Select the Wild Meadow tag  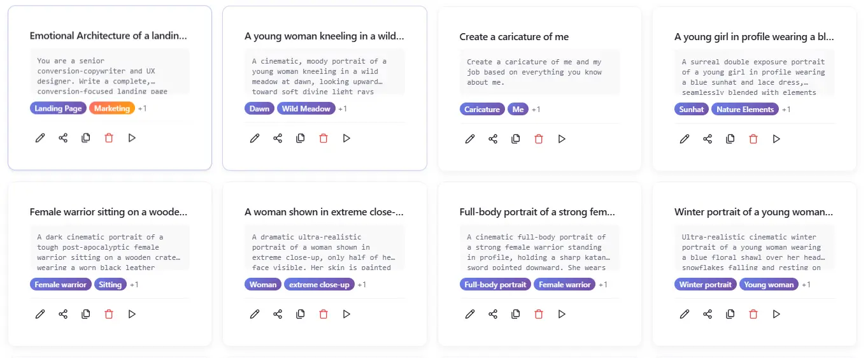tap(306, 109)
